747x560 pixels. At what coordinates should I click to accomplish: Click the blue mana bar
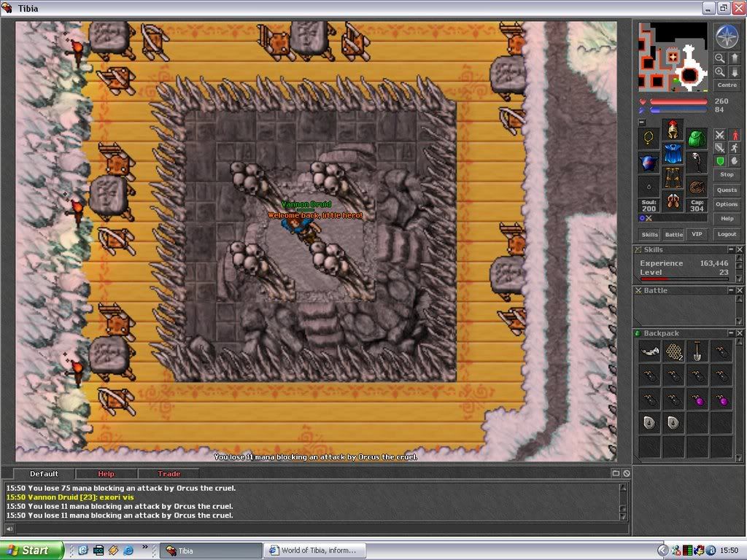pyautogui.click(x=679, y=110)
